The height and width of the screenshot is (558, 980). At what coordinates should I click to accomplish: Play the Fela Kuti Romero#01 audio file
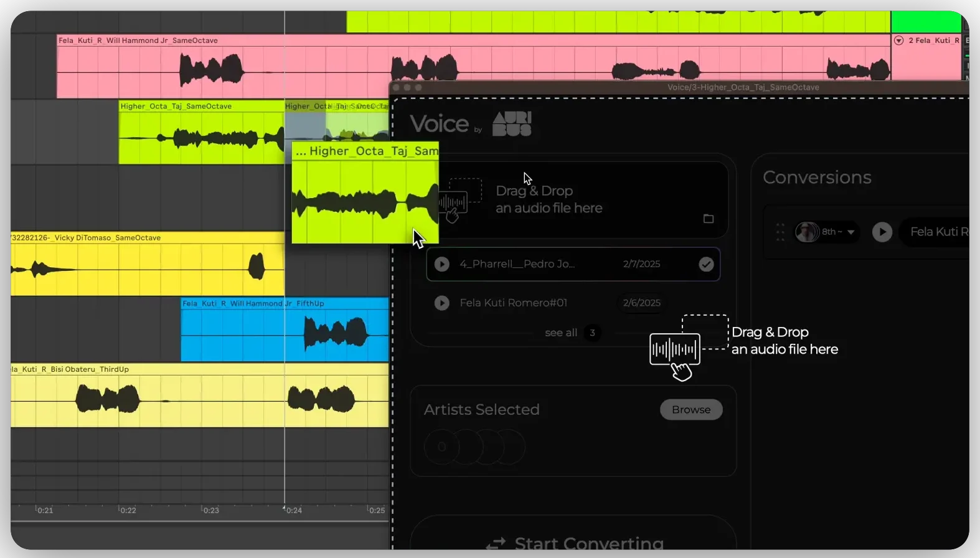[442, 303]
